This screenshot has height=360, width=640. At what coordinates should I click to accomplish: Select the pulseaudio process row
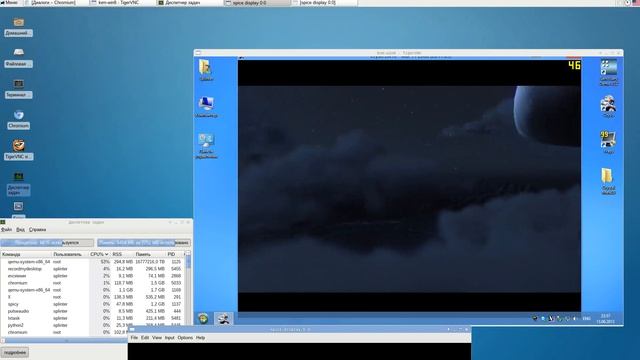(x=93, y=311)
